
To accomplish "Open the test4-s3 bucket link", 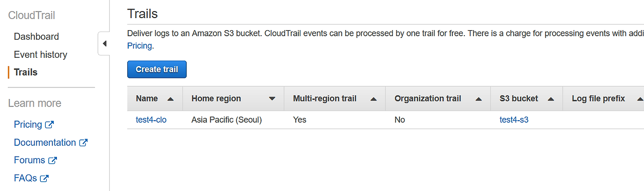I will [514, 120].
